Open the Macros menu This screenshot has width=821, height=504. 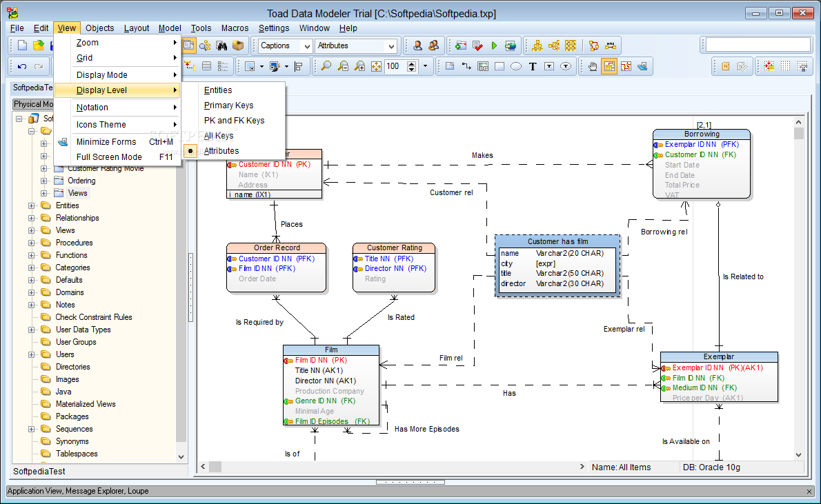235,28
